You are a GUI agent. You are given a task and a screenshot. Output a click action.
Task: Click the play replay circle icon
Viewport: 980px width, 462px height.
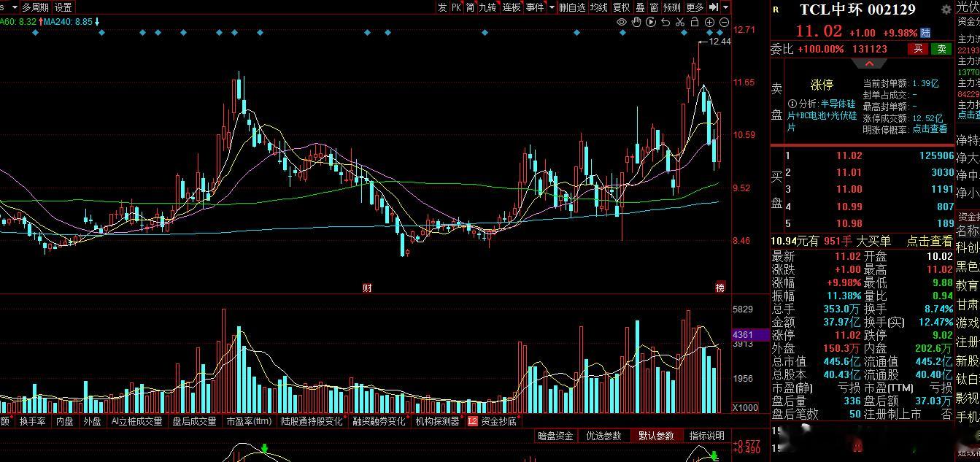point(651,22)
